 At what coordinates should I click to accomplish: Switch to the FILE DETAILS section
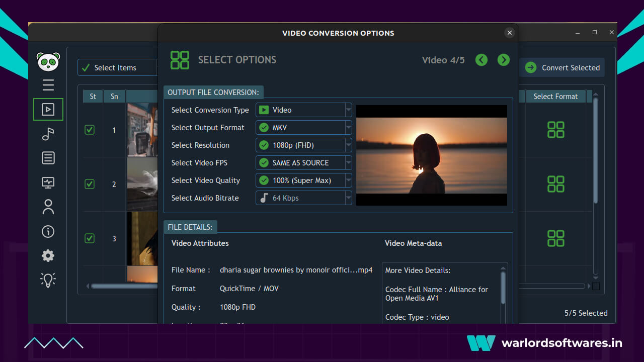(x=190, y=227)
